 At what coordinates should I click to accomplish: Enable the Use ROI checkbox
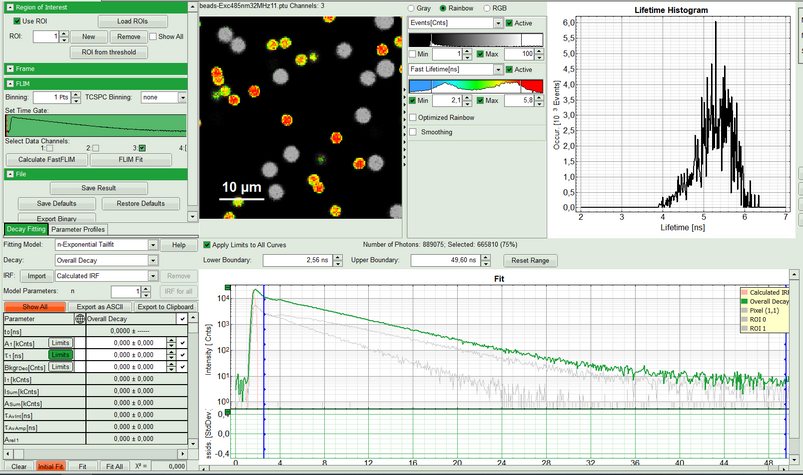[17, 20]
